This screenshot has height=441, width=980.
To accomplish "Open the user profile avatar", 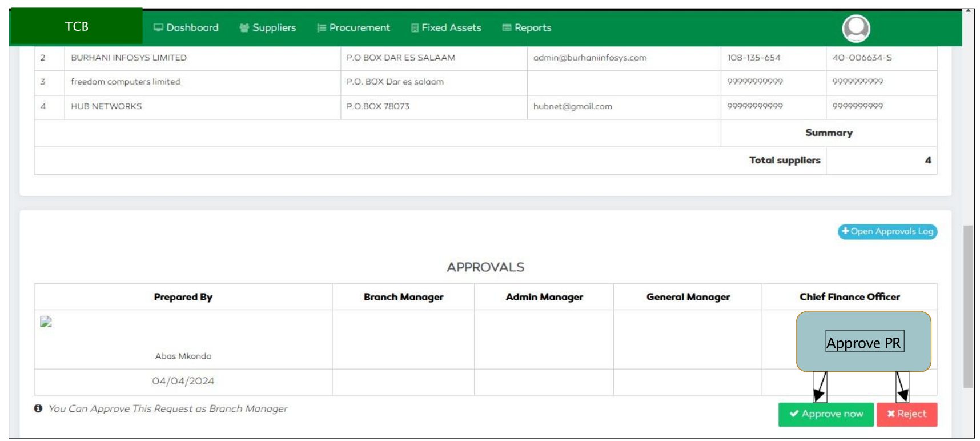I will (x=856, y=28).
